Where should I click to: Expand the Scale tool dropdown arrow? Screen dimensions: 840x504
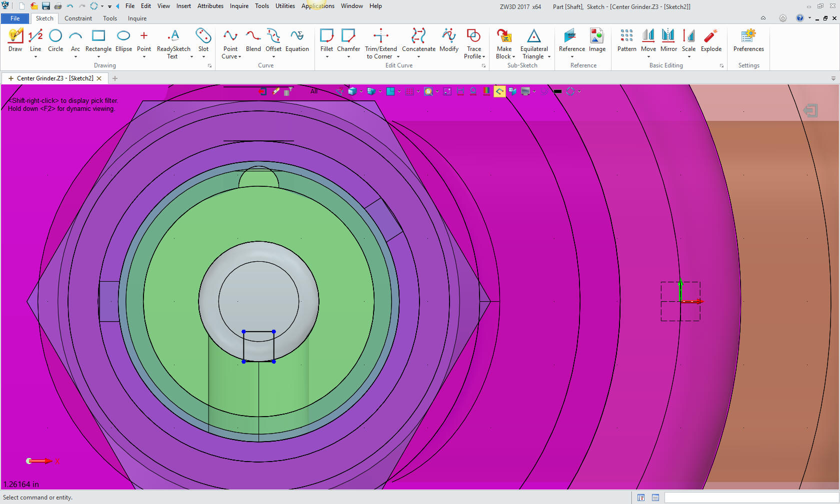pyautogui.click(x=689, y=57)
